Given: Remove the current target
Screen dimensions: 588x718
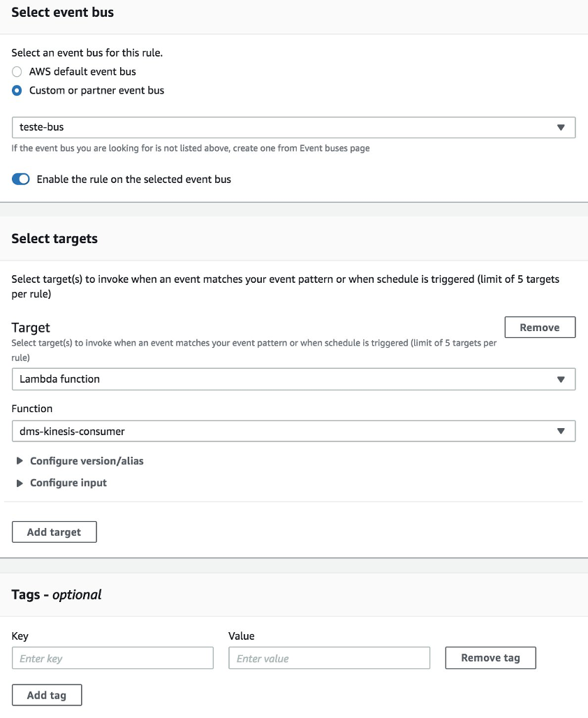Looking at the screenshot, I should tap(540, 328).
